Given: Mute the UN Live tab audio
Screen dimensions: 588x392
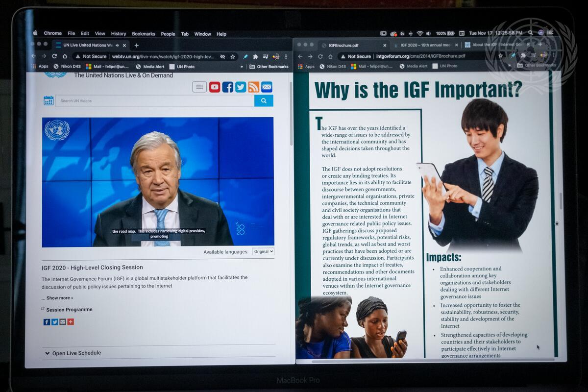Looking at the screenshot, I should (117, 45).
